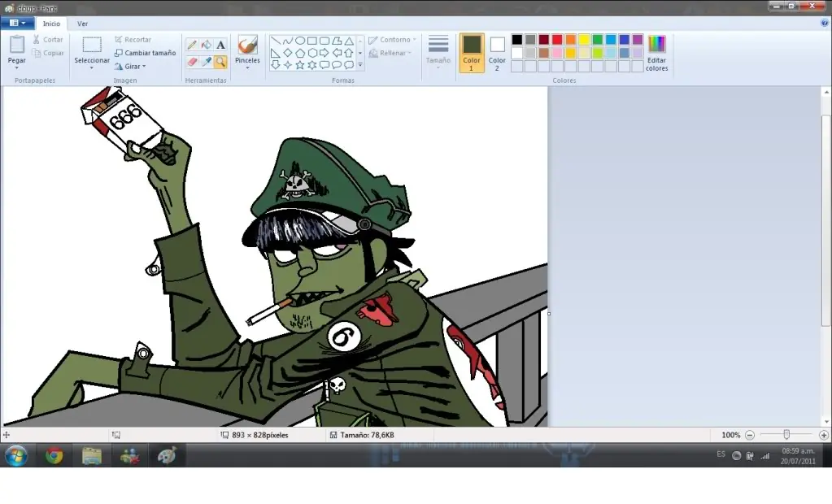Open Paint Help question mark icon
This screenshot has width=832, height=504.
coord(824,23)
